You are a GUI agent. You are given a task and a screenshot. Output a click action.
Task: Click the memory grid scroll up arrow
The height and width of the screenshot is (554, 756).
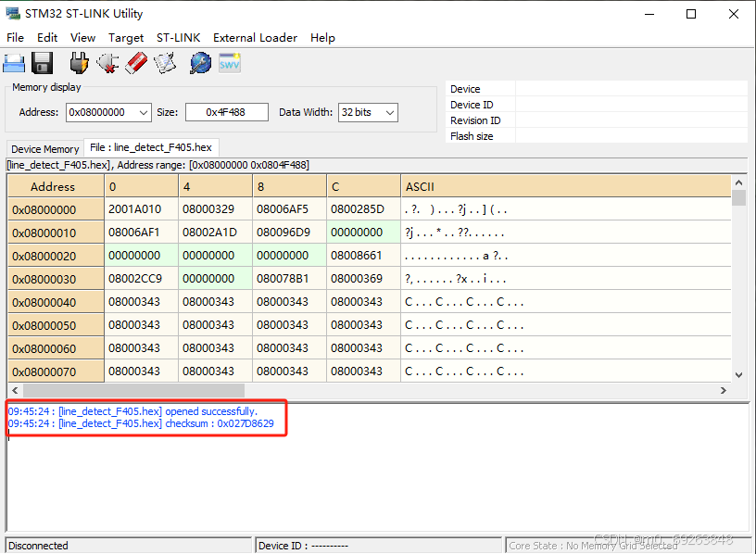[738, 183]
